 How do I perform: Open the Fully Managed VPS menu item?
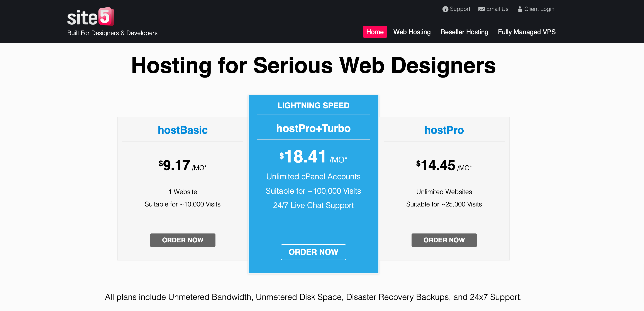coord(527,32)
